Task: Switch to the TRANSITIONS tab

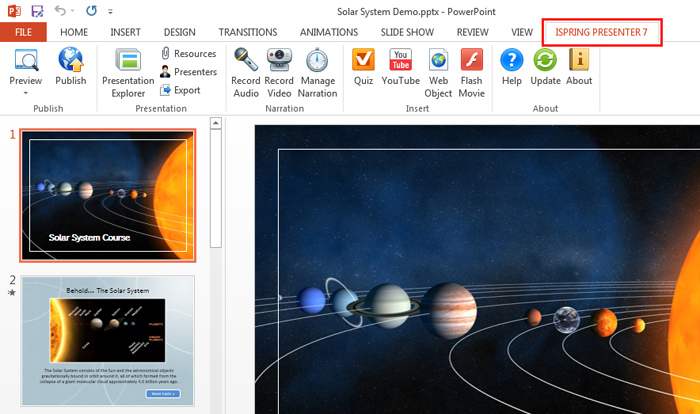Action: (x=248, y=32)
